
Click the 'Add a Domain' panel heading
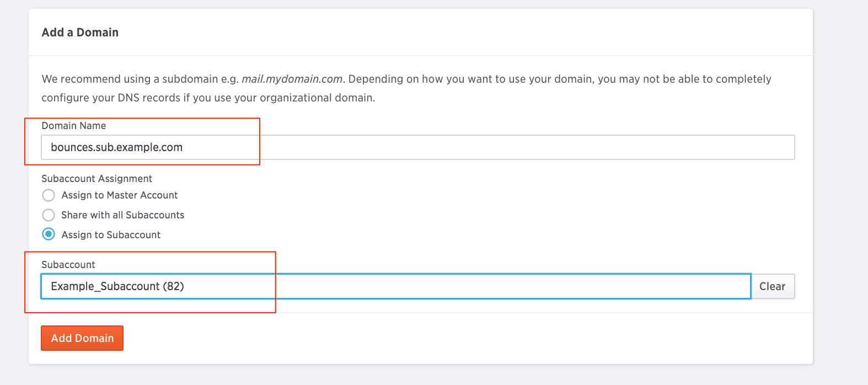click(x=80, y=33)
